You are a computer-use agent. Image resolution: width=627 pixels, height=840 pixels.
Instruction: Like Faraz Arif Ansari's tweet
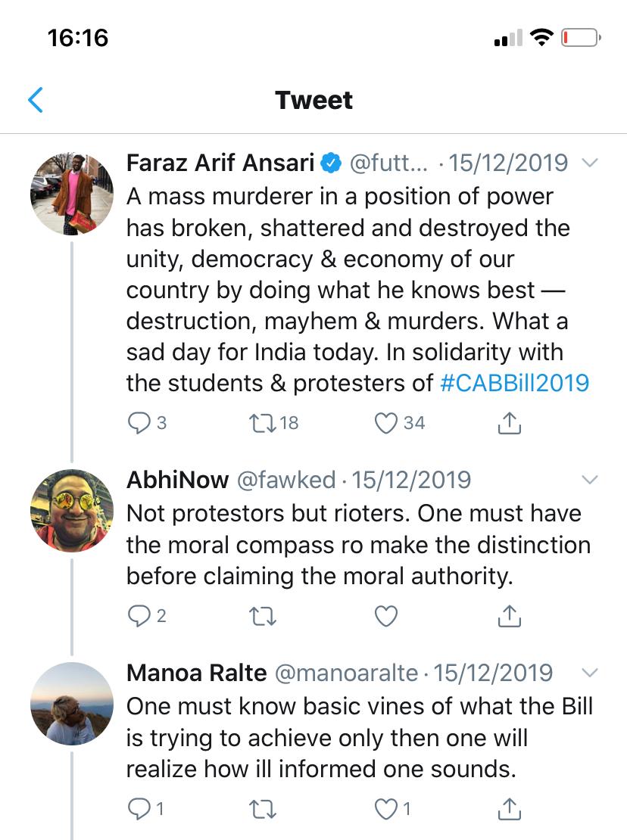(x=387, y=423)
